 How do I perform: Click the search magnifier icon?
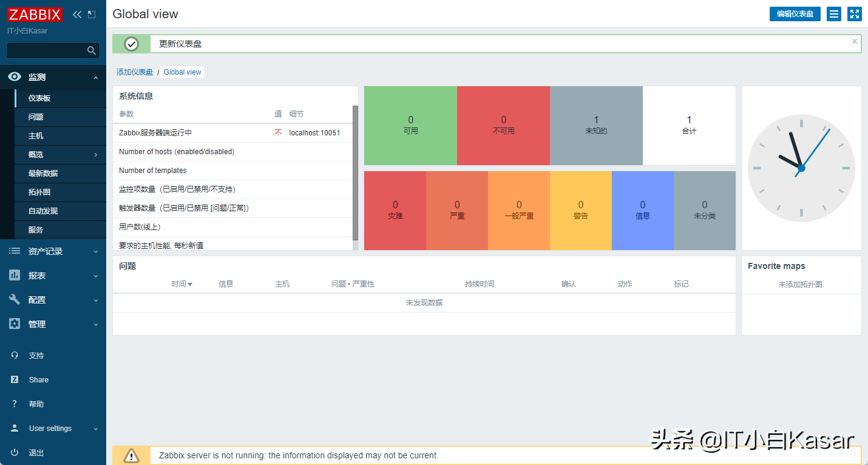91,50
